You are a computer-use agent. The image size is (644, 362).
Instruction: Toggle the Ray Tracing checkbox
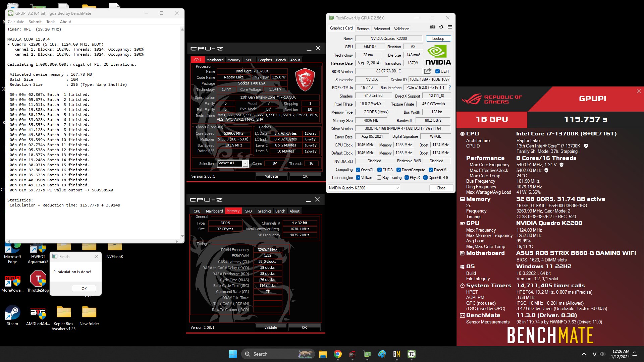coord(379,178)
